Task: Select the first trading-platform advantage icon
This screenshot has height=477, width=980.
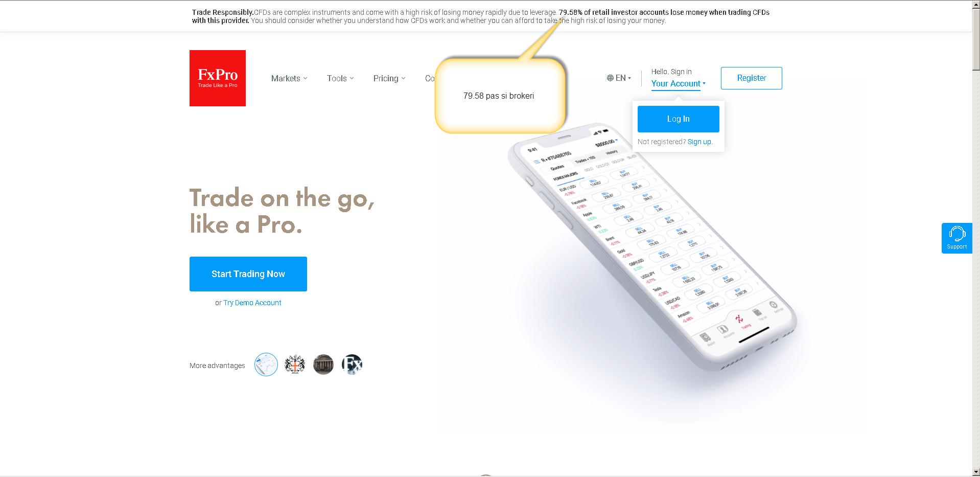Action: coord(266,365)
